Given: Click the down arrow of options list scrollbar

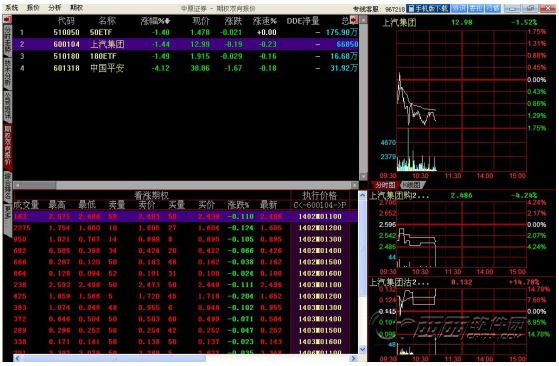Looking at the screenshot, I should pyautogui.click(x=362, y=349).
